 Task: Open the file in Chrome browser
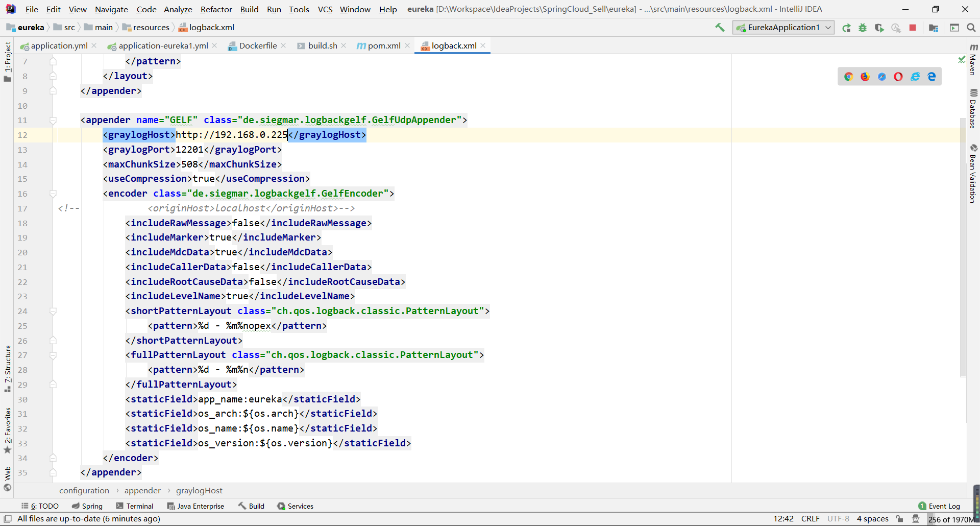click(848, 77)
